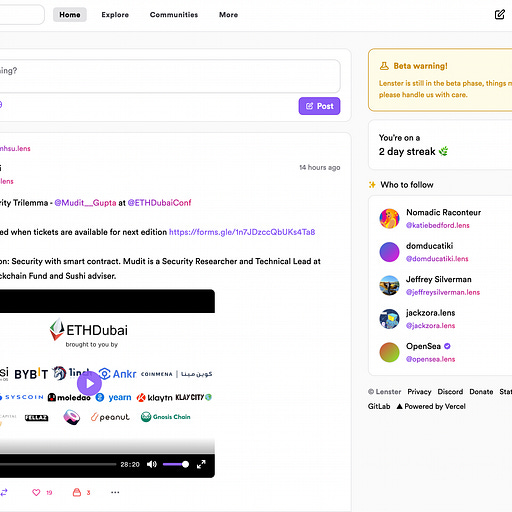
Task: Click the Nomadic Raconteur name
Action: (x=443, y=212)
